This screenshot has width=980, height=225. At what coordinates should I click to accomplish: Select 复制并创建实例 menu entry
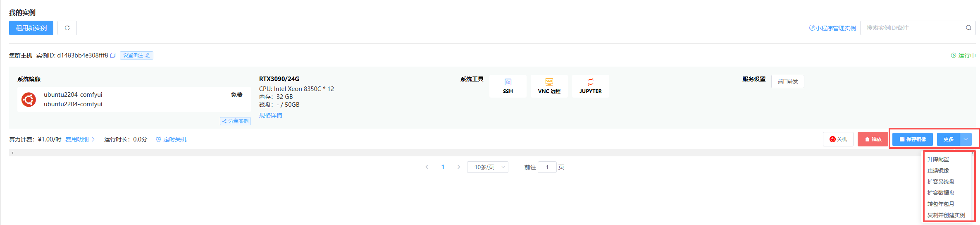click(946, 215)
